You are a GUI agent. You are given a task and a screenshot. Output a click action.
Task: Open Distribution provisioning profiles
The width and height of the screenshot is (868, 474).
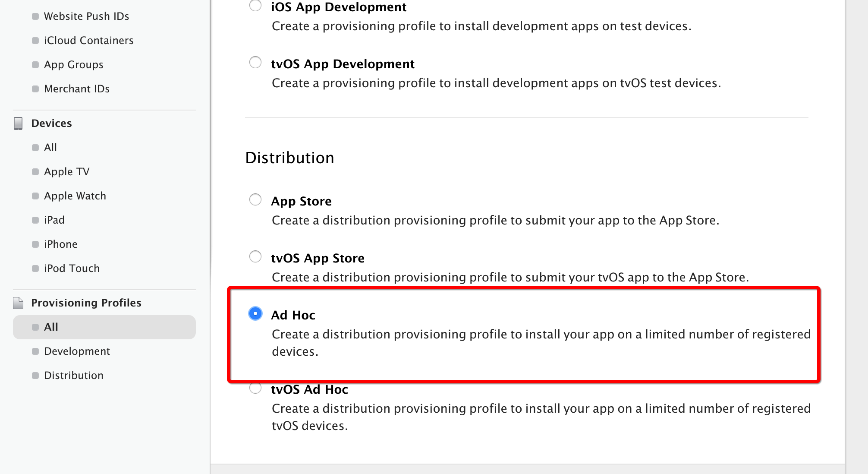pos(73,376)
